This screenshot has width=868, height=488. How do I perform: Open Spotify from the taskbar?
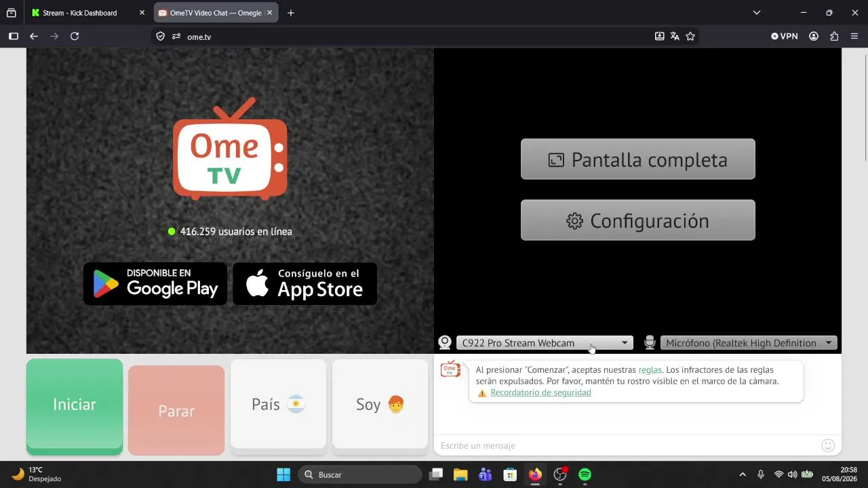[585, 474]
